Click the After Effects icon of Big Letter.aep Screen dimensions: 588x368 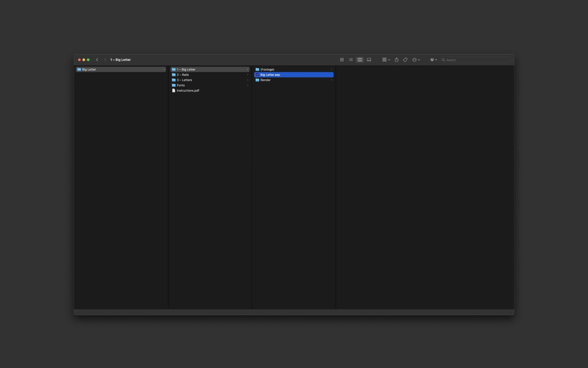click(258, 75)
